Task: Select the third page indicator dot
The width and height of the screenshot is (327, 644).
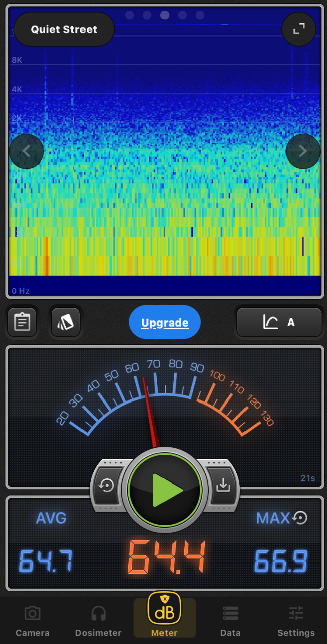Action: [x=165, y=15]
